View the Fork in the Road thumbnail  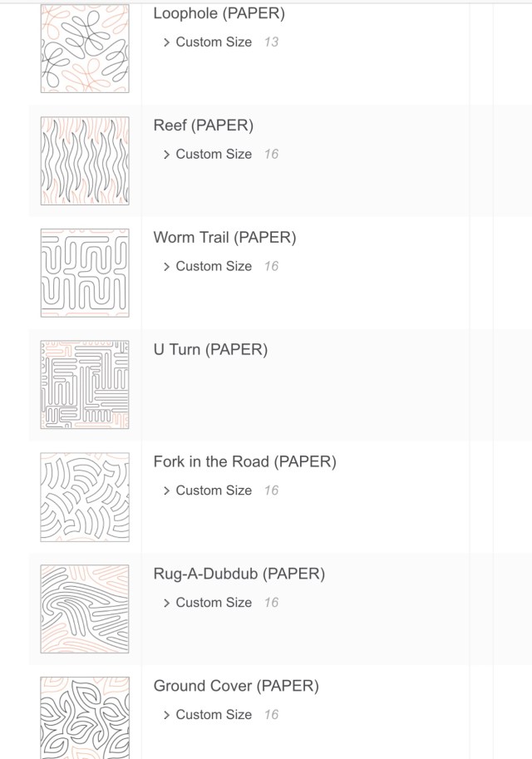85,497
